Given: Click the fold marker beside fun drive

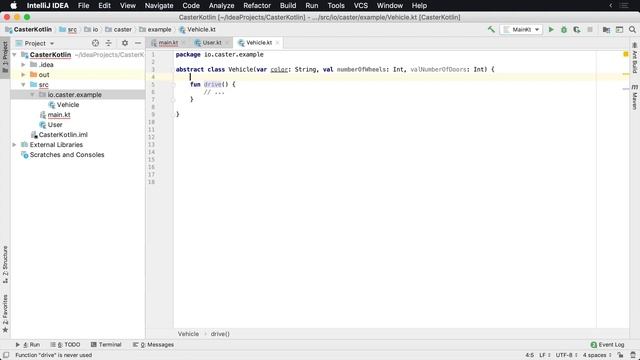Looking at the screenshot, I should [173, 84].
